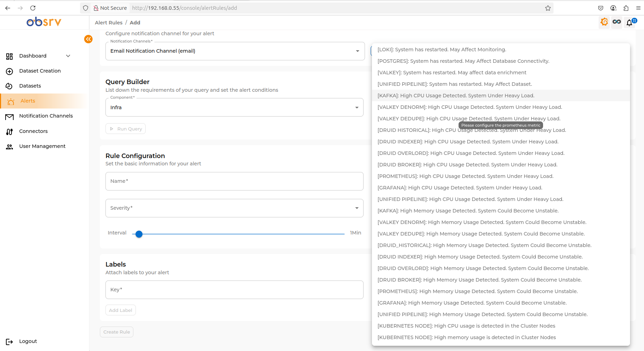Screen dimensions: 644x351
Task: Select GRAFANA High Memory Usage option
Action: pos(501,303)
